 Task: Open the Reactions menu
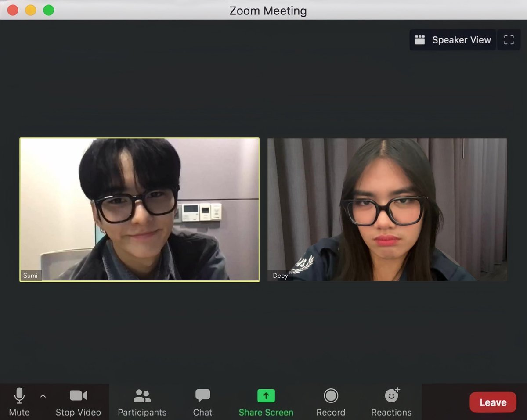coord(391,402)
